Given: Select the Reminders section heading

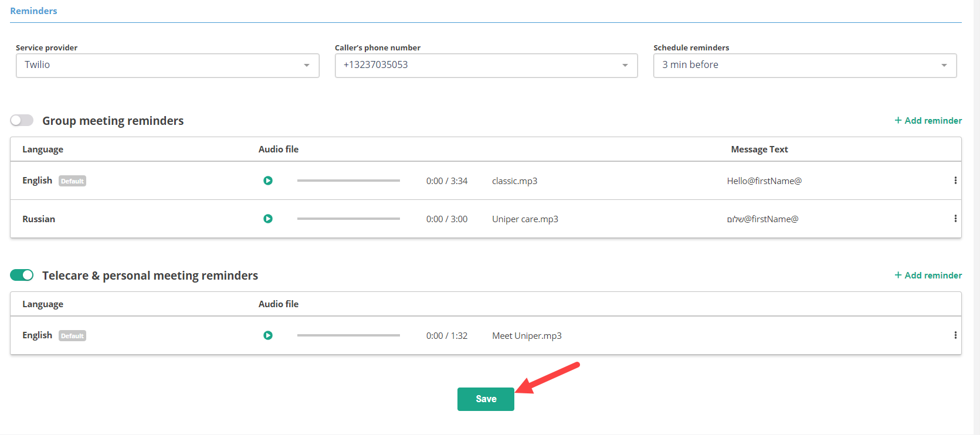Looking at the screenshot, I should pos(33,11).
